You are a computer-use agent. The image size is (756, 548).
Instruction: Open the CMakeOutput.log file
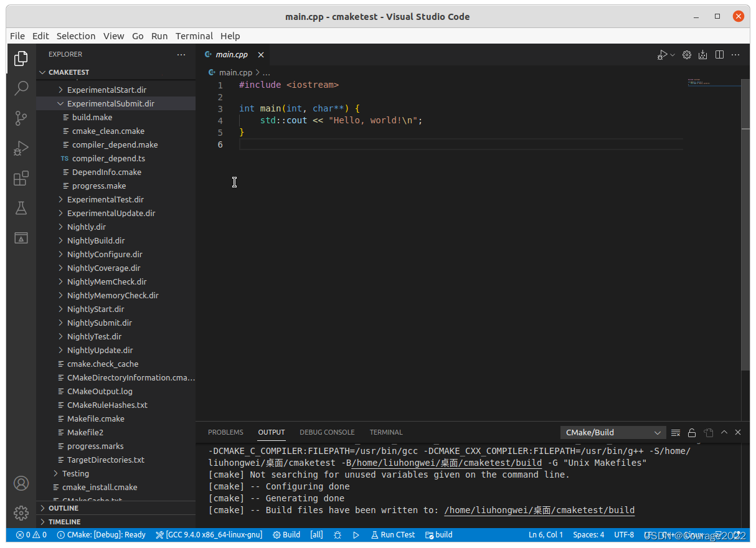(116, 392)
